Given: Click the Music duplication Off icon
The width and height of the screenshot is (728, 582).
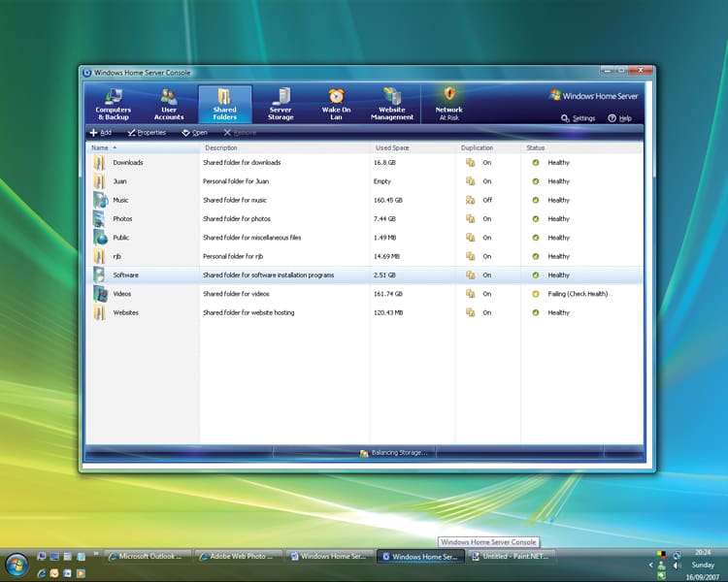Looking at the screenshot, I should [471, 200].
